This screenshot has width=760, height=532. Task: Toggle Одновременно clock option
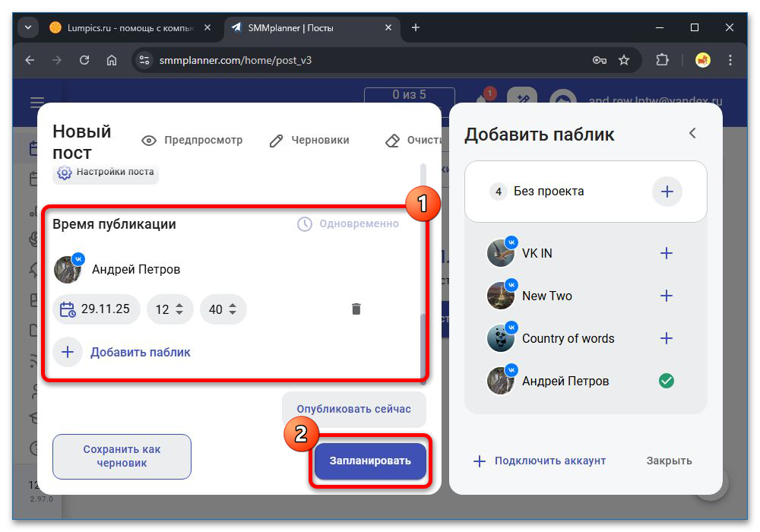click(x=348, y=224)
